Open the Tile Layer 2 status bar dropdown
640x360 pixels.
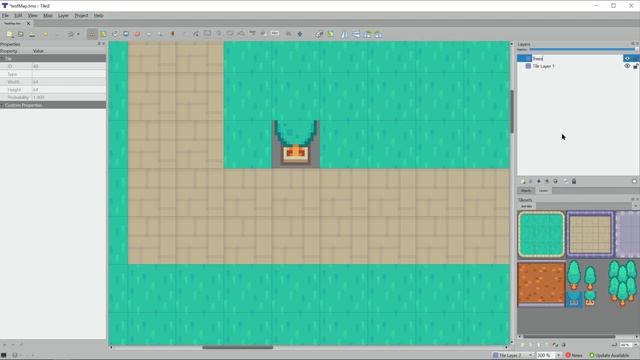(x=512, y=355)
